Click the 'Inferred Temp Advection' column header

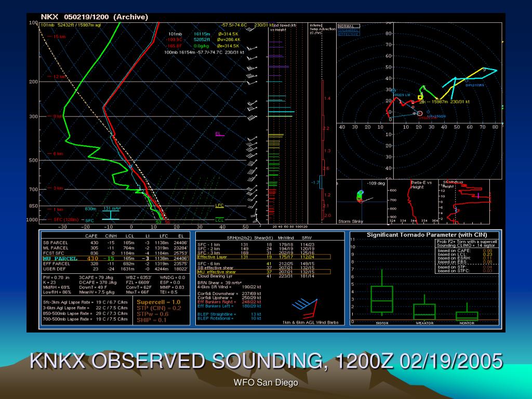point(322,29)
